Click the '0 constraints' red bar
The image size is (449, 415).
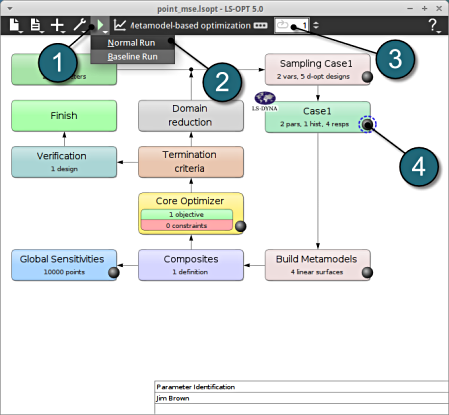pyautogui.click(x=187, y=225)
